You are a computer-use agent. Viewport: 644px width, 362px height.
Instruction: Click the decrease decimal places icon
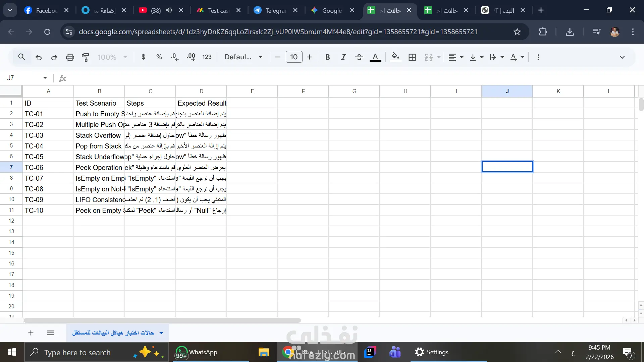click(175, 57)
